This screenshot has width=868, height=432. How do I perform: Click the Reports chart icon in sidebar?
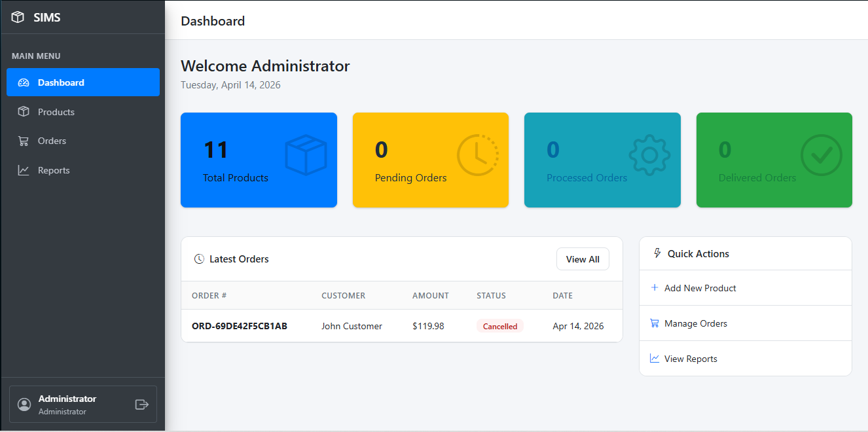(24, 170)
